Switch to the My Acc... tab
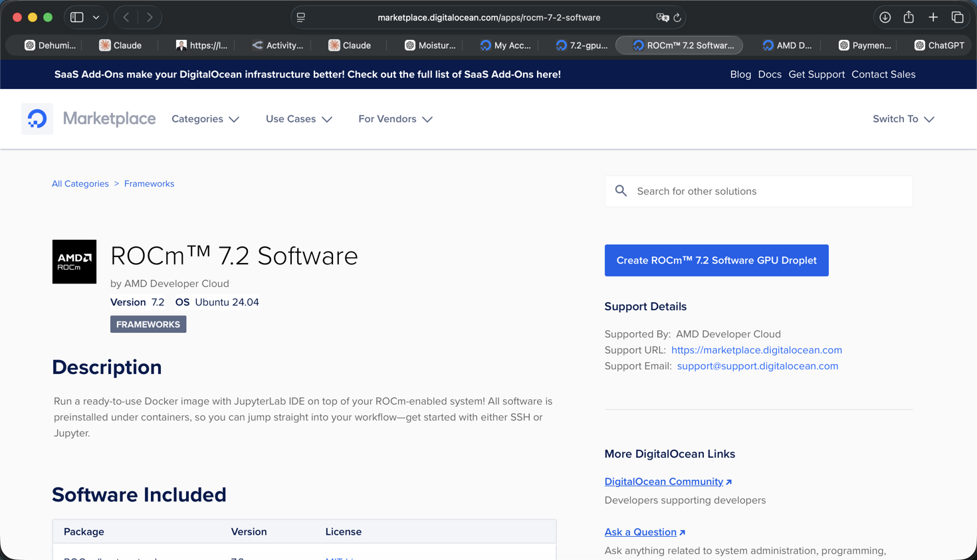Screen dimensions: 977x560 pos(506,45)
